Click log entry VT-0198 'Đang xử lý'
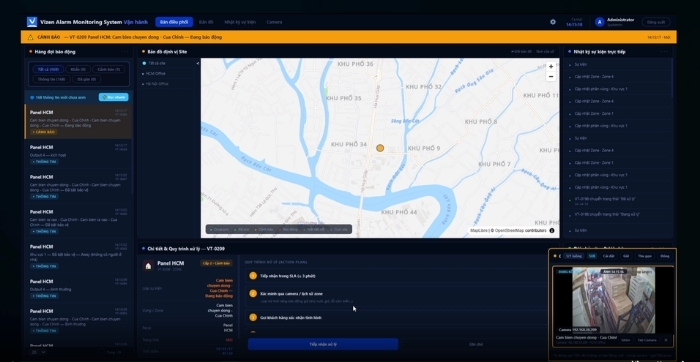 (x=618, y=216)
